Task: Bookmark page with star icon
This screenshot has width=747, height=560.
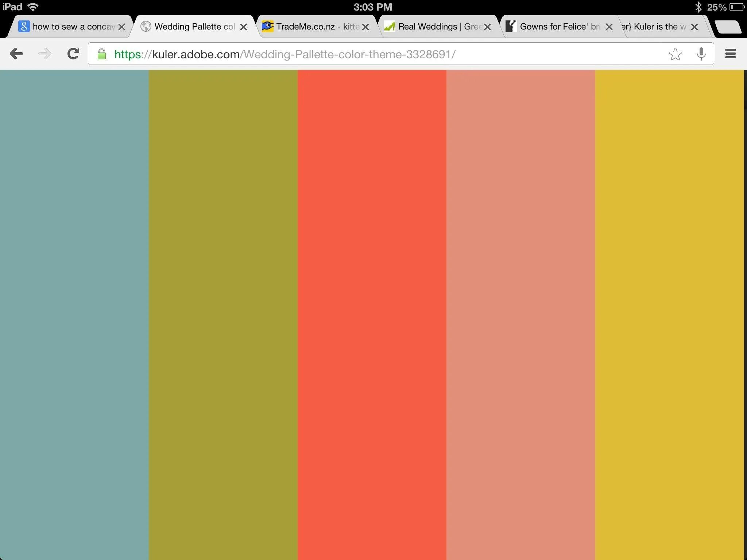Action: coord(675,54)
